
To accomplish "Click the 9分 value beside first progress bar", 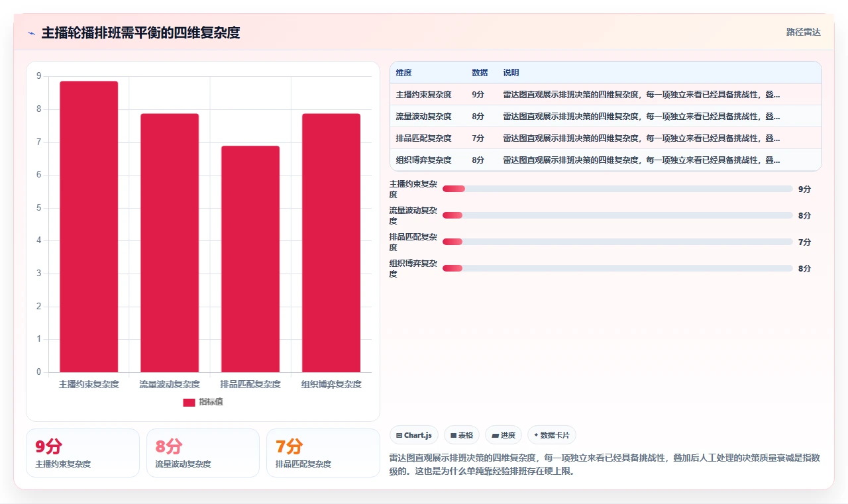I will (804, 189).
